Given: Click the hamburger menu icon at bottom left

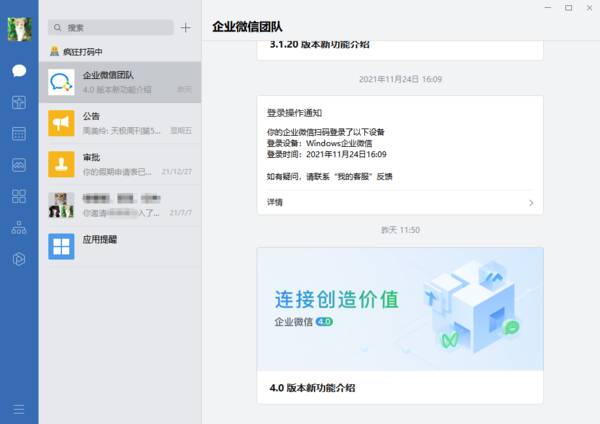Looking at the screenshot, I should (x=19, y=408).
